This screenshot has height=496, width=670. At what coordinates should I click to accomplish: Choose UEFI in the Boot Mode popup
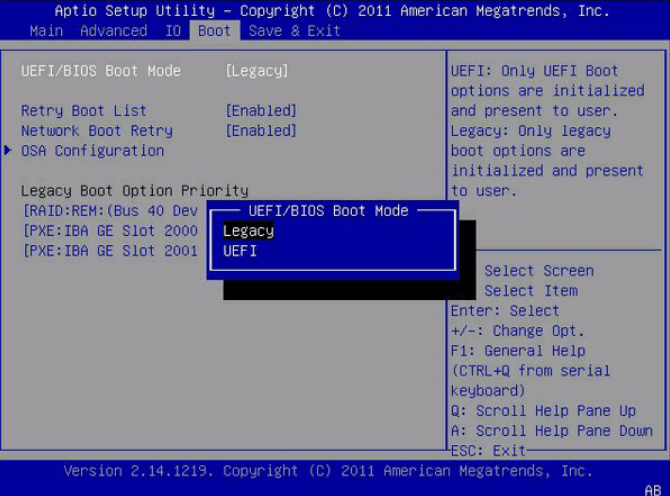pyautogui.click(x=240, y=251)
